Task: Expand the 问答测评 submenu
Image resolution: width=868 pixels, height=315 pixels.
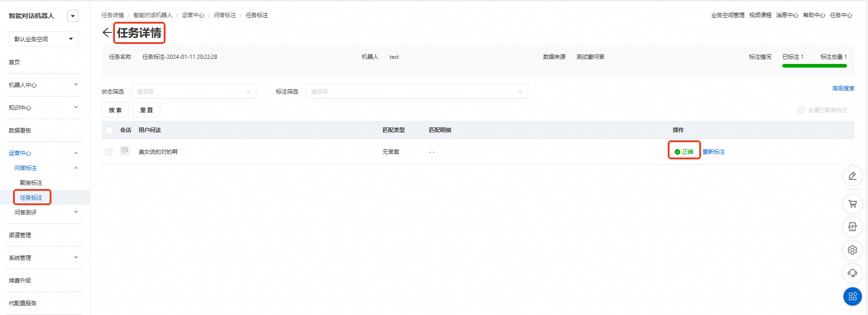Action: [x=46, y=212]
